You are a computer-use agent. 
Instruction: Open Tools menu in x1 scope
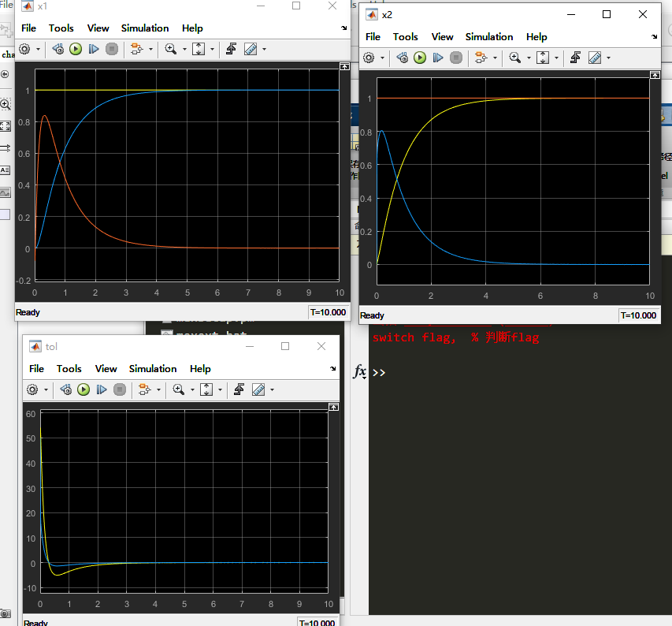click(61, 28)
